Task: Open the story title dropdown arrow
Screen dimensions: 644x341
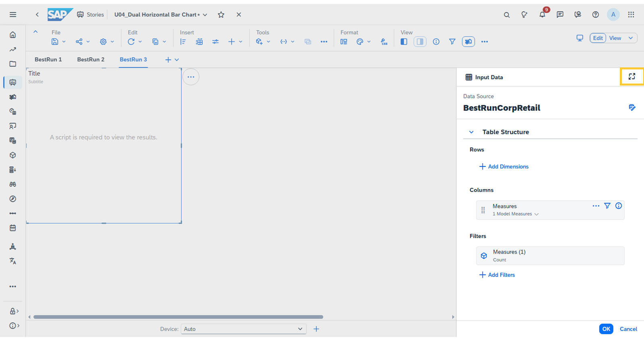Action: coord(205,15)
